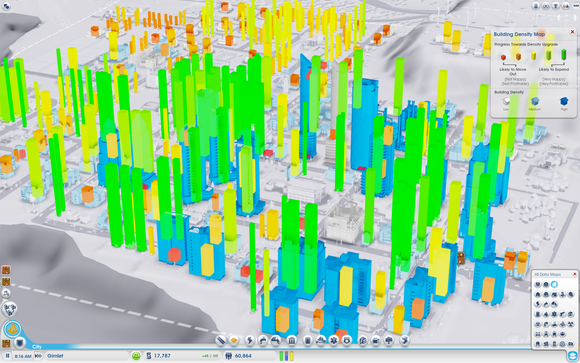
Task: Click the city name field Gimlet
Action: click(87, 356)
